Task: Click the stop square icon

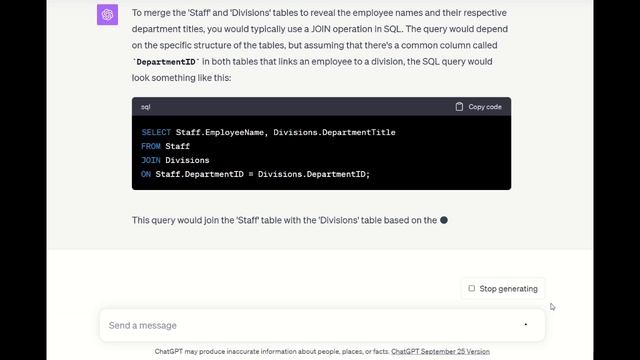Action: coord(471,288)
